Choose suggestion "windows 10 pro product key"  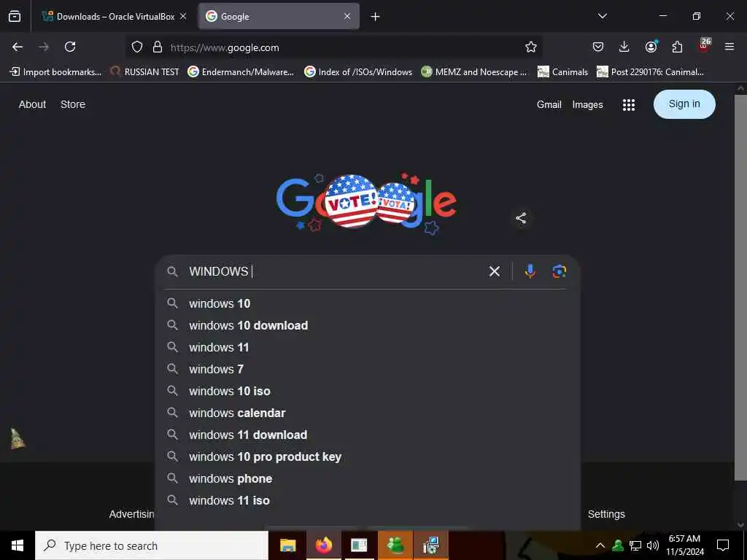click(368, 456)
